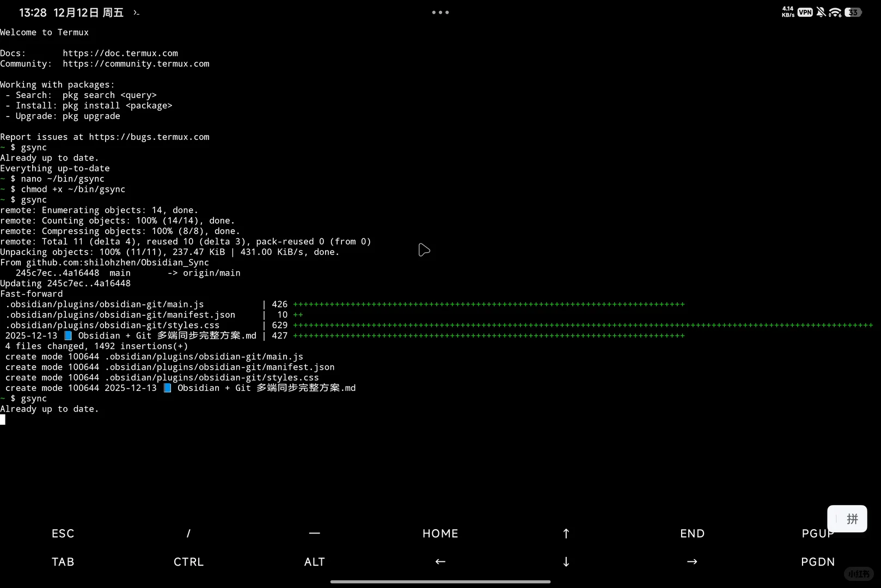
Task: Tap the battery level indicator showing 33
Action: click(852, 12)
